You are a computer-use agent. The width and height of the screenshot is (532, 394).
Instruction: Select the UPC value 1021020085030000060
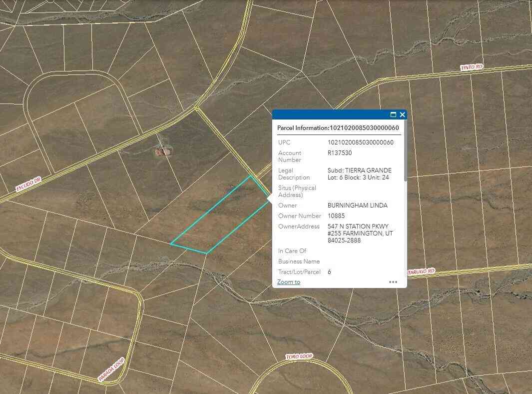[x=360, y=142]
